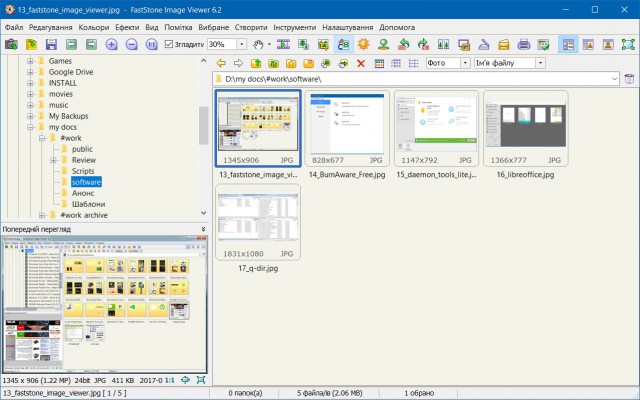640x400 pixels.
Task: Rotate image left with counterclockwise arrow
Action: [x=403, y=44]
